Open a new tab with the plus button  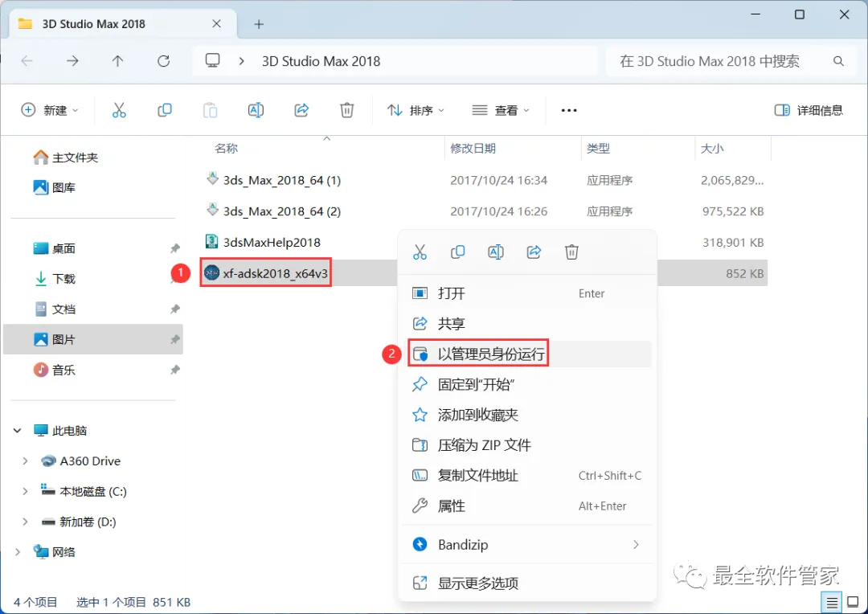coord(259,24)
